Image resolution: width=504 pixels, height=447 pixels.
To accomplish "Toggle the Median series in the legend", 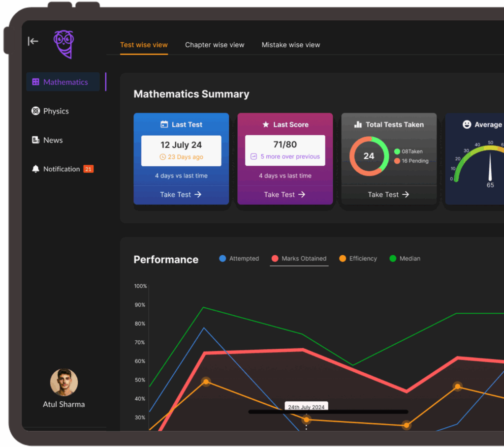I will (405, 259).
